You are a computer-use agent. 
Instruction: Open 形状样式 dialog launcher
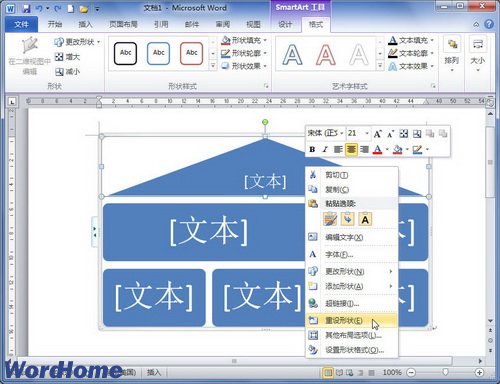pyautogui.click(x=266, y=86)
